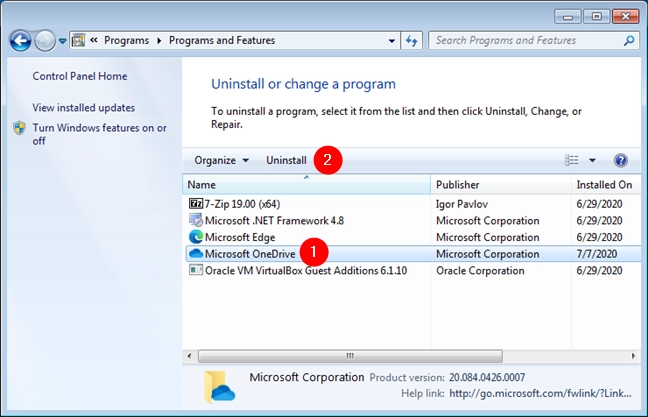
Task: Click Igor Pavlov publisher cell
Action: click(x=462, y=204)
